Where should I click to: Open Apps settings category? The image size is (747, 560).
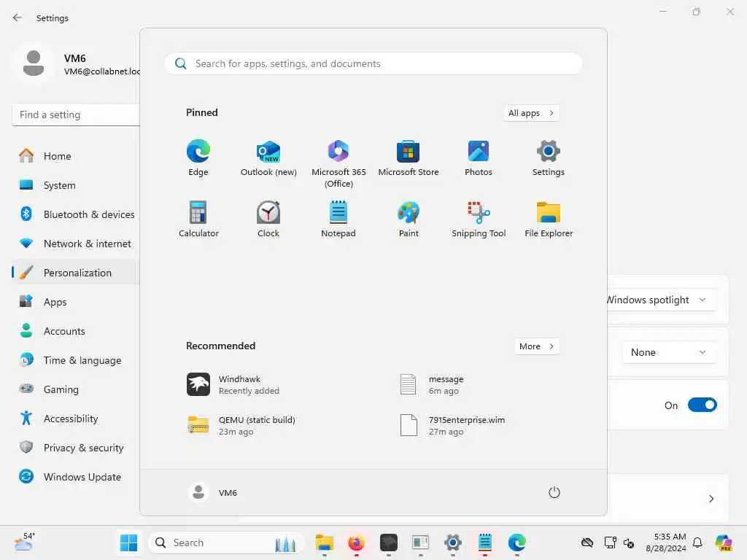(75, 302)
